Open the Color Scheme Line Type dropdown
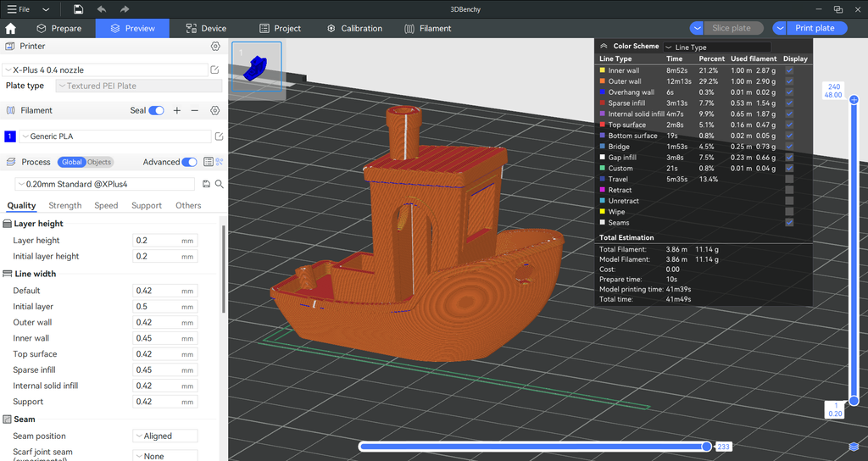Viewport: 868px width, 461px height. (x=716, y=47)
